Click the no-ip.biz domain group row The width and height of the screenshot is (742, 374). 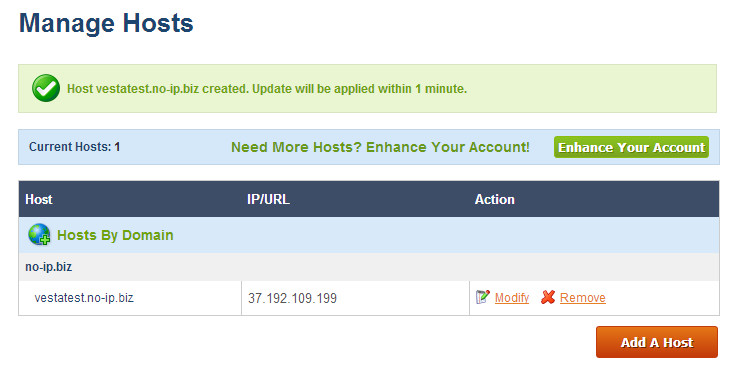coord(369,267)
